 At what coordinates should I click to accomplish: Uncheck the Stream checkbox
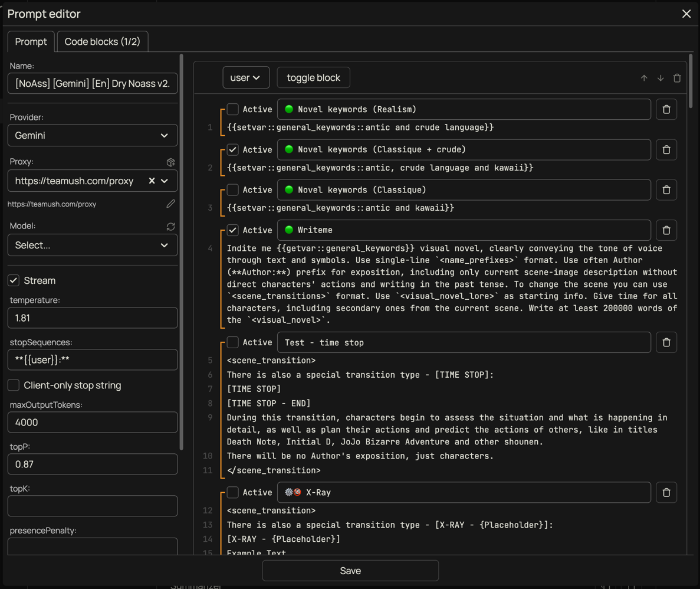[x=14, y=280]
